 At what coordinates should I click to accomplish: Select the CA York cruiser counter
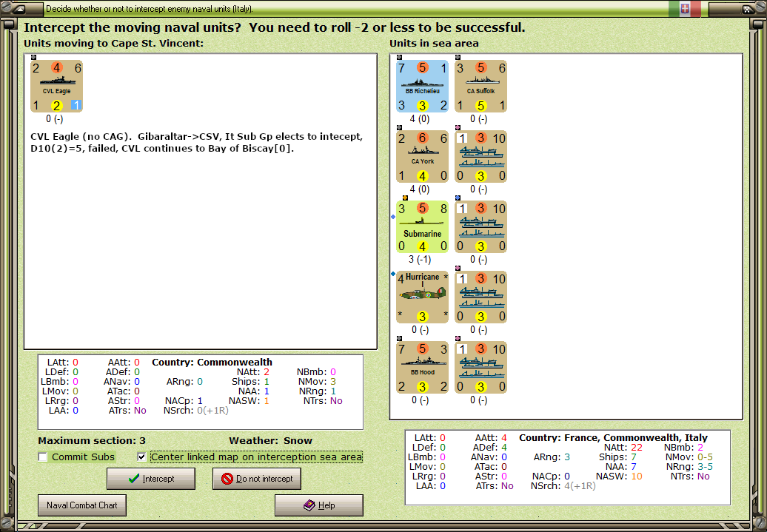(422, 156)
